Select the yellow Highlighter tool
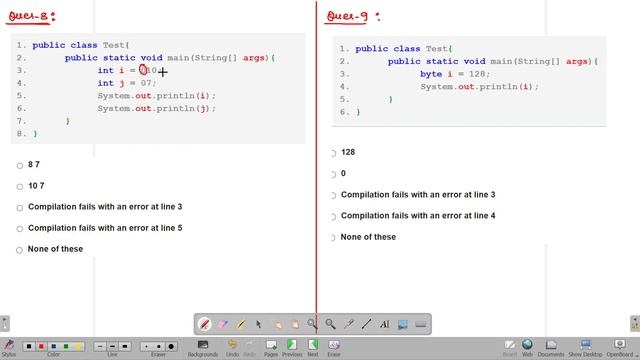The width and height of the screenshot is (640, 360). point(241,324)
